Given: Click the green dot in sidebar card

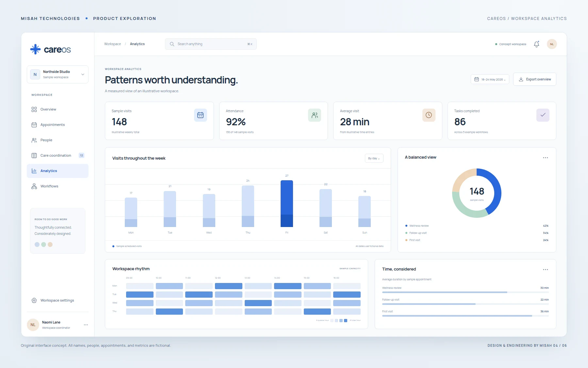Looking at the screenshot, I should coord(43,244).
